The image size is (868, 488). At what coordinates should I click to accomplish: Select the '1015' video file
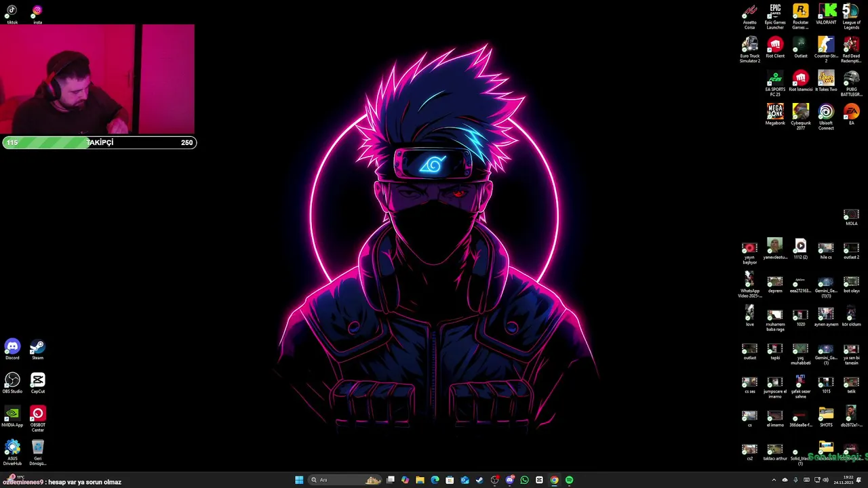point(826,385)
